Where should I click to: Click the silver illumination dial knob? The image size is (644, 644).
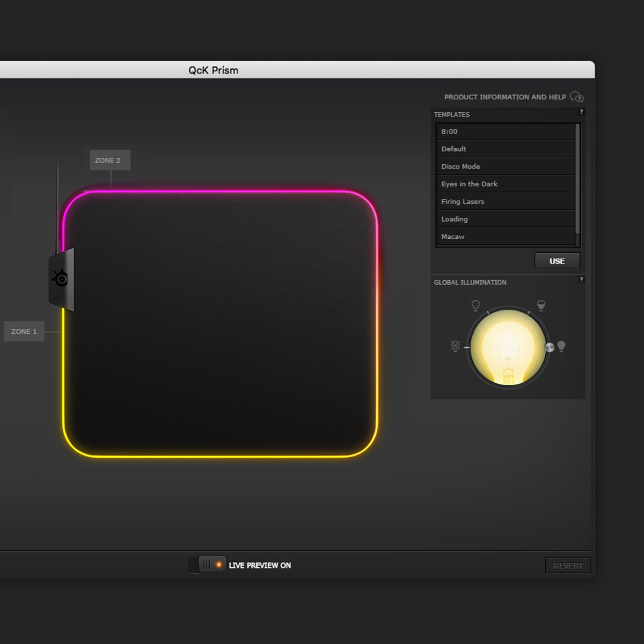click(x=549, y=347)
